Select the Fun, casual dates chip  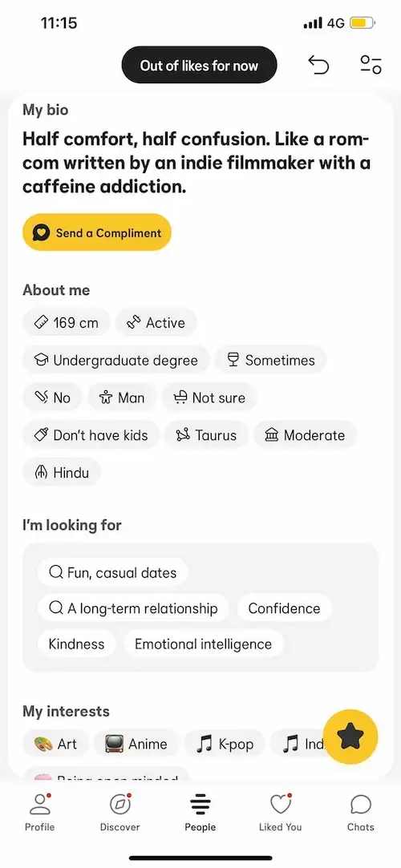coord(113,572)
